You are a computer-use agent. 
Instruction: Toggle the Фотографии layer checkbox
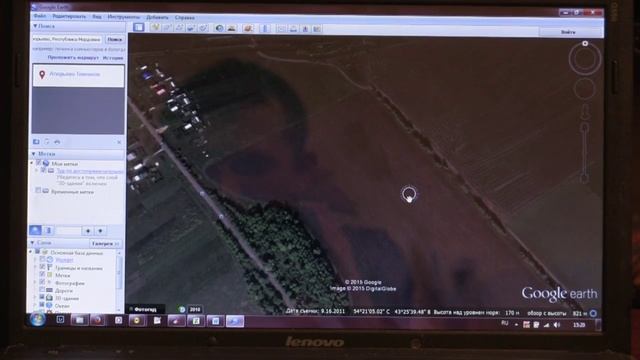[x=42, y=282]
